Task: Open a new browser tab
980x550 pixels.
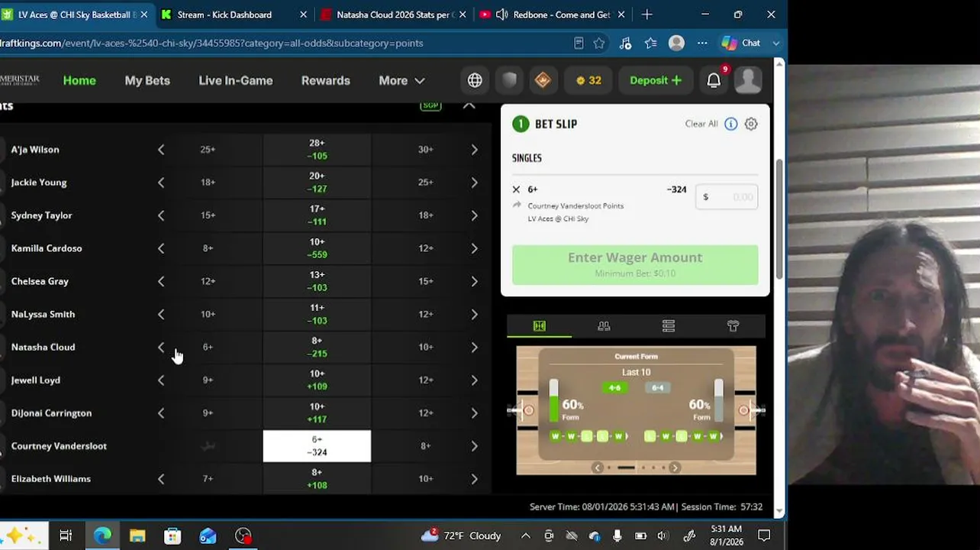Action: 647,15
